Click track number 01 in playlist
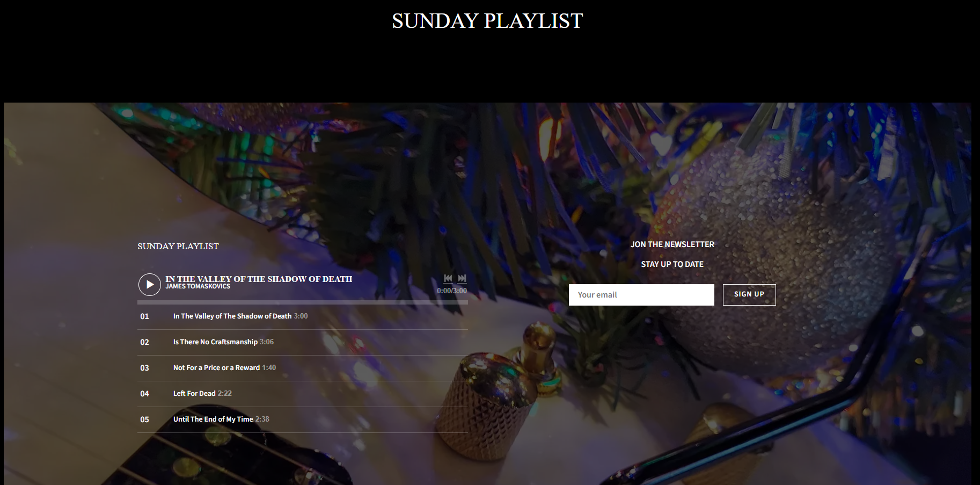980x485 pixels. coord(144,316)
